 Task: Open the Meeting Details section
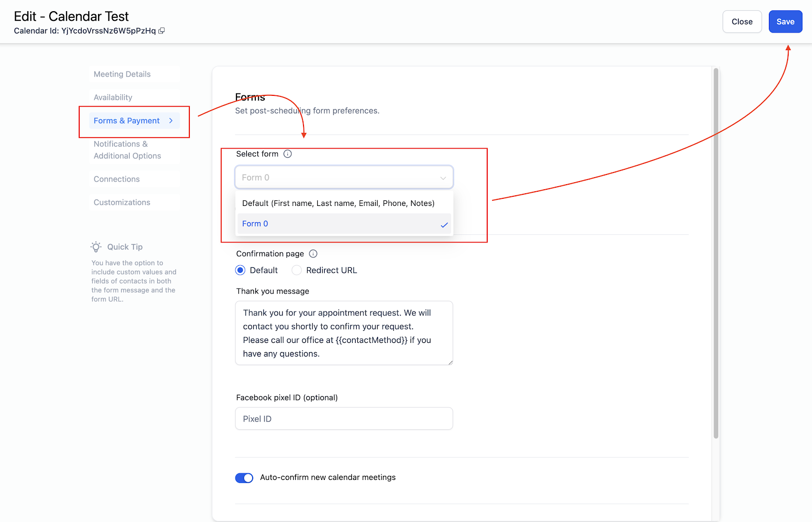134,74
